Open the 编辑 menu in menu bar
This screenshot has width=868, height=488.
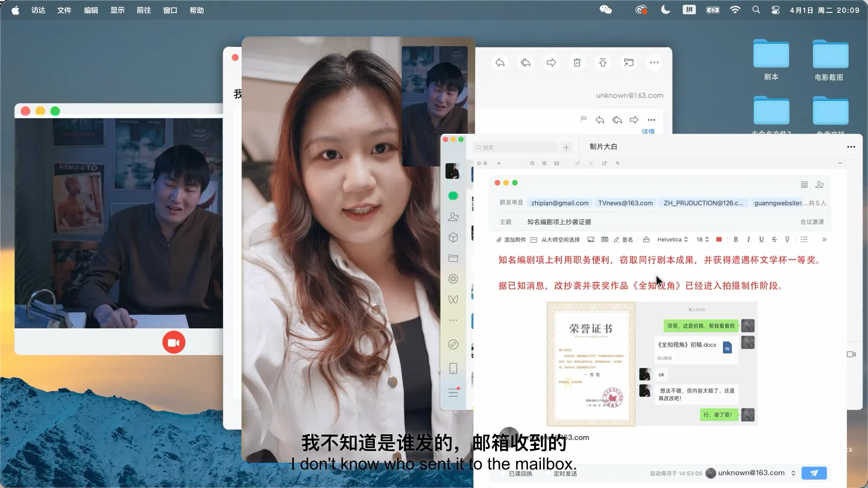[91, 10]
